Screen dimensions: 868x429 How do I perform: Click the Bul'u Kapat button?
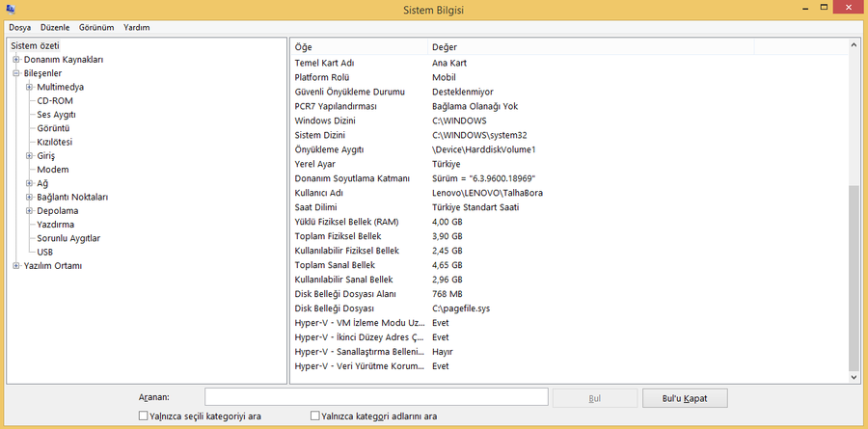685,397
